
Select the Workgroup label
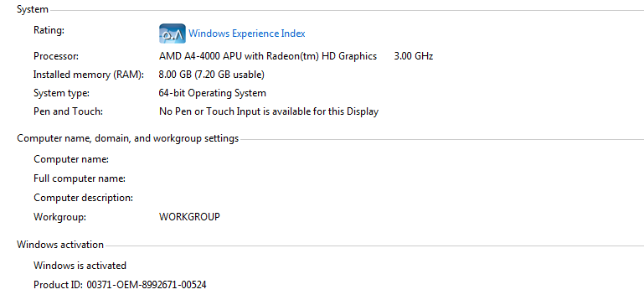[60, 217]
